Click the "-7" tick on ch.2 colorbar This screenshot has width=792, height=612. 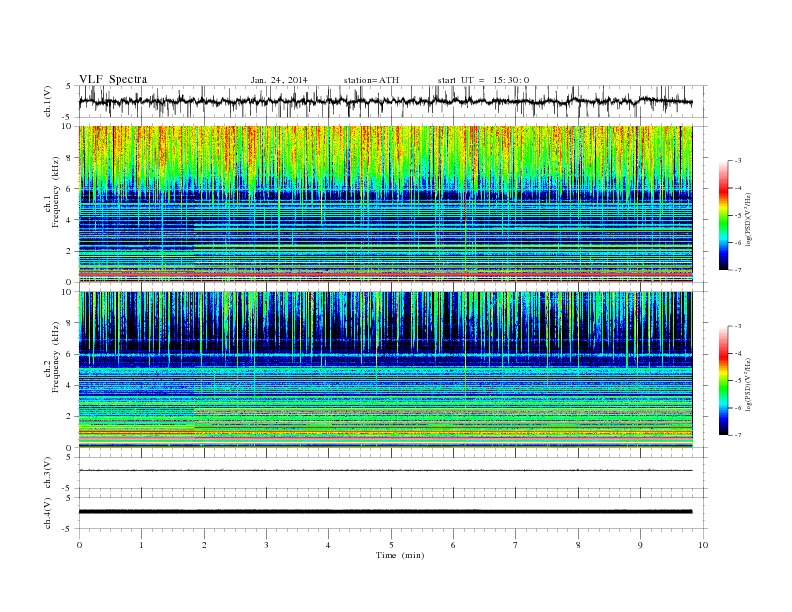point(738,435)
